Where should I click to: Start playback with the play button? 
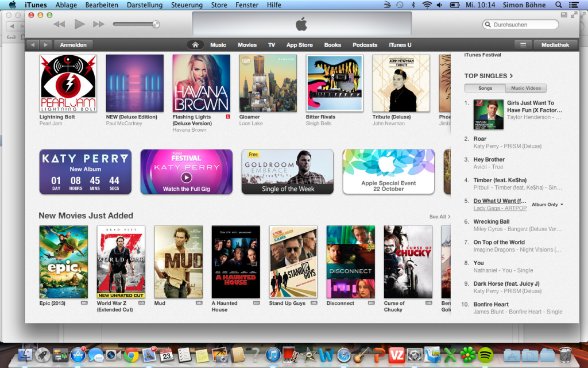79,24
